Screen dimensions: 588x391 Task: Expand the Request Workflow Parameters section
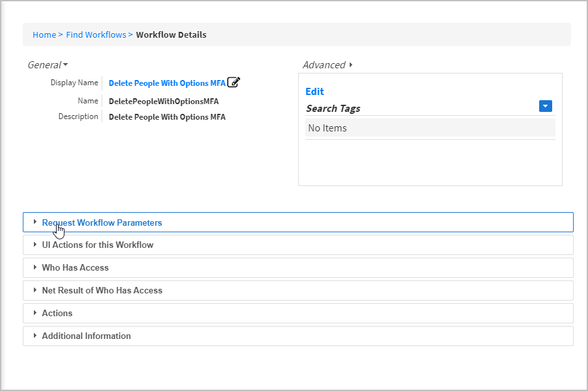(x=102, y=222)
